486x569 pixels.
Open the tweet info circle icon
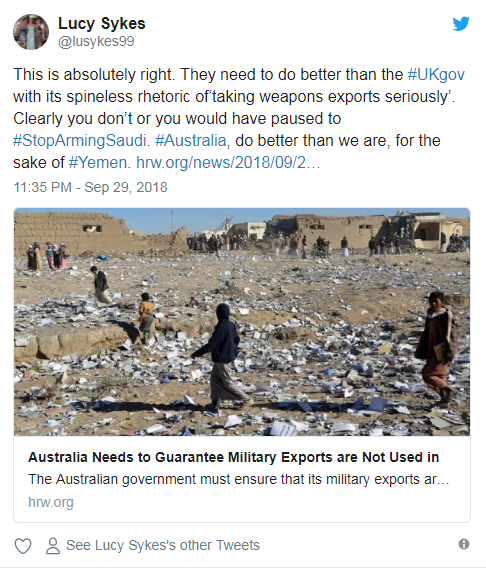click(464, 544)
